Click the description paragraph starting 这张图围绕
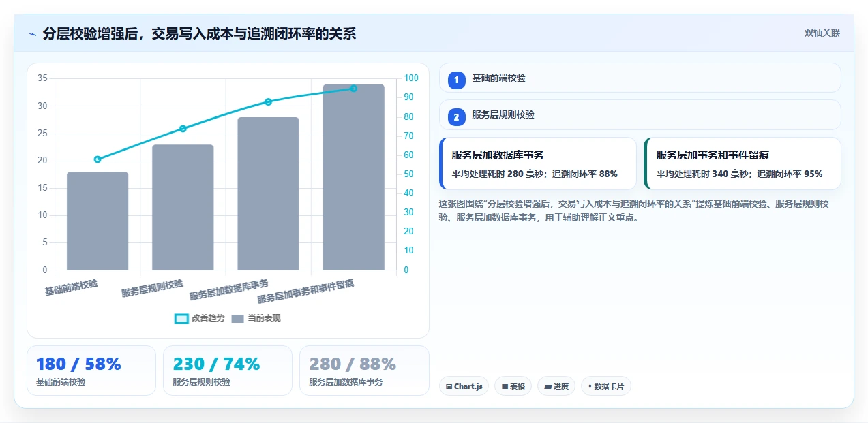 (634, 210)
